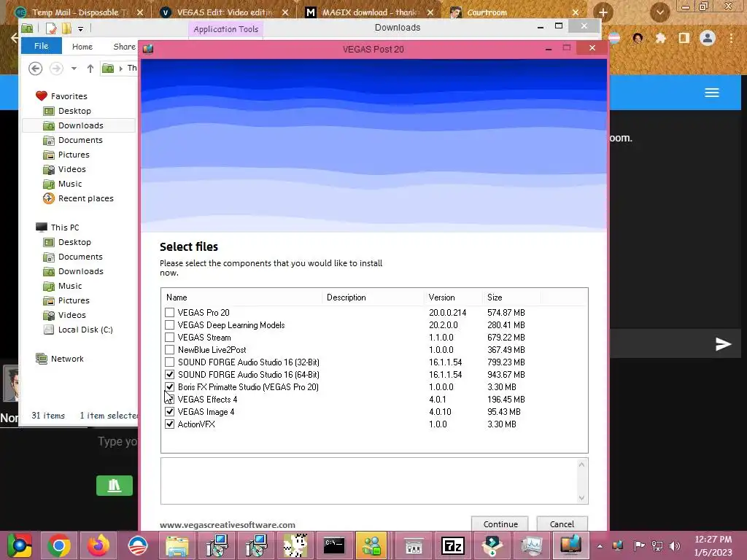747x560 pixels.
Task: Click the green library button on the web page
Action: [x=115, y=486]
